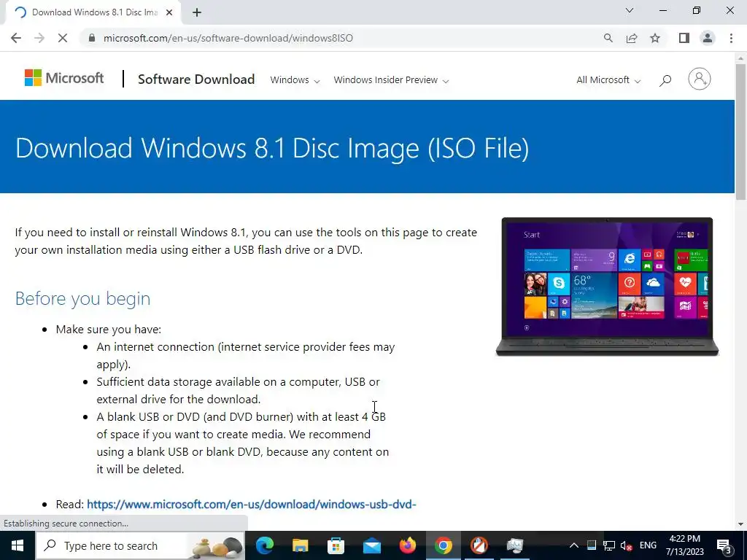Expand the Windows menu dropdown
Screen dimensions: 747x560
tap(295, 80)
